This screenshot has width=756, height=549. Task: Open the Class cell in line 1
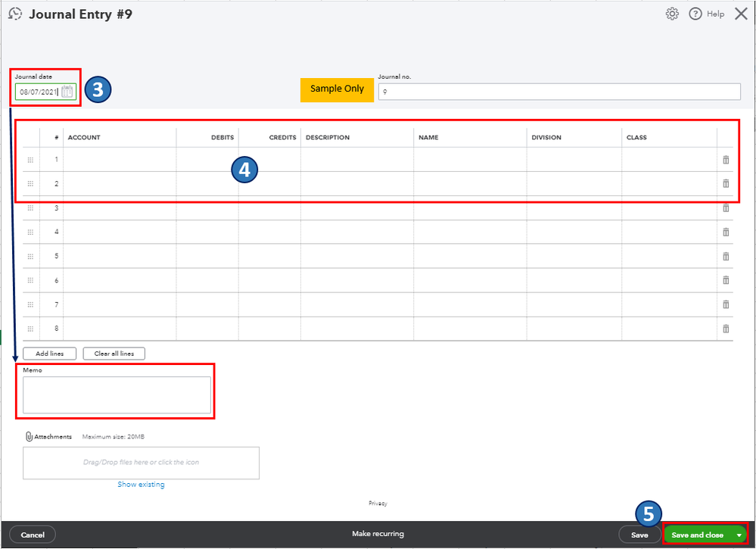669,160
